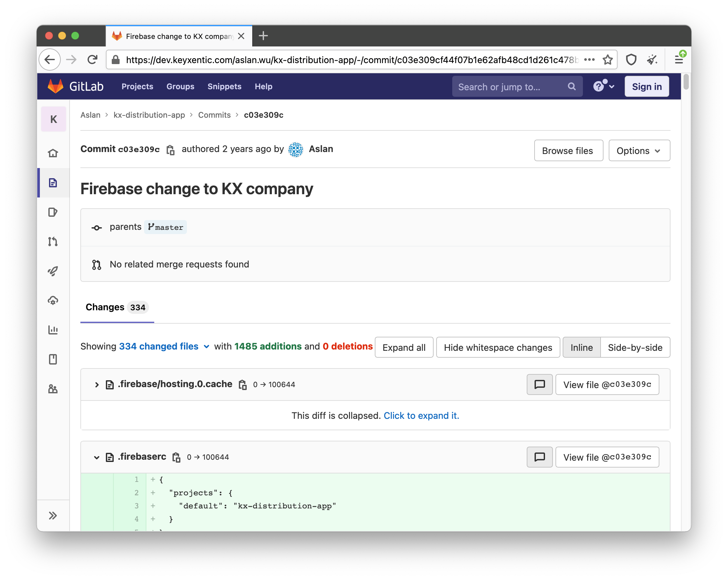728x580 pixels.
Task: Click the site security lock icon
Action: click(116, 60)
